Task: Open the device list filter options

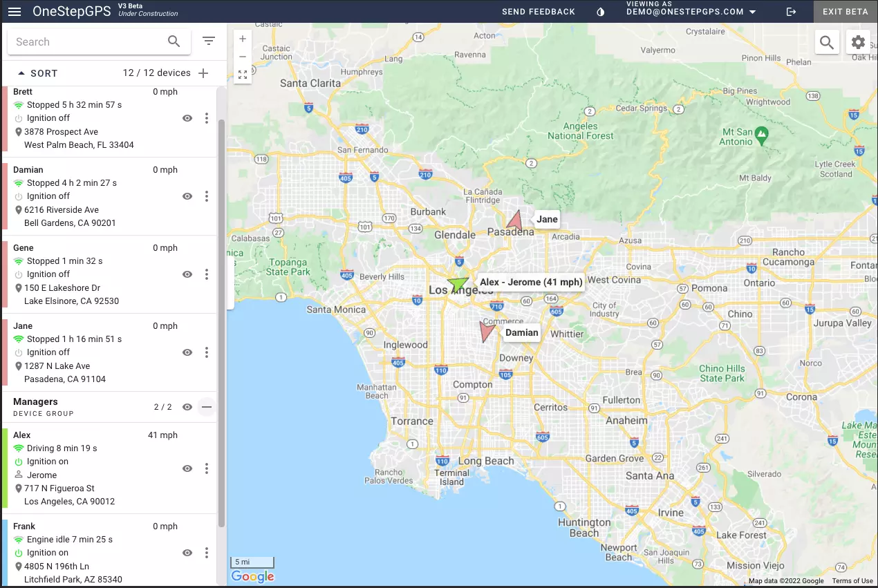Action: (x=209, y=41)
